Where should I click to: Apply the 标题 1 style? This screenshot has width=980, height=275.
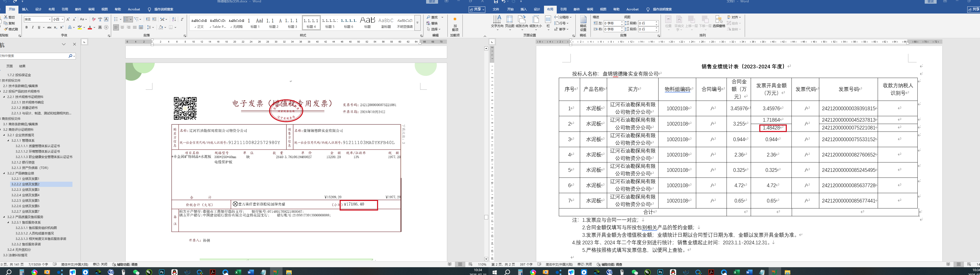255,23
